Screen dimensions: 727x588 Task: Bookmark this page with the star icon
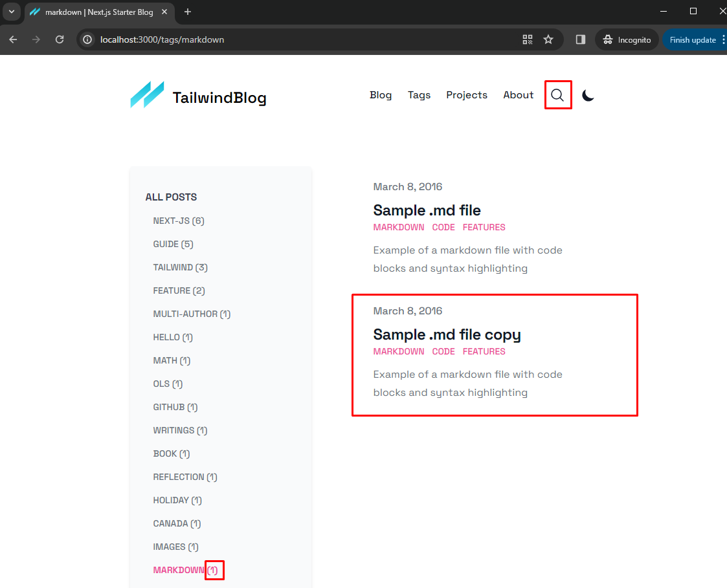pyautogui.click(x=548, y=39)
